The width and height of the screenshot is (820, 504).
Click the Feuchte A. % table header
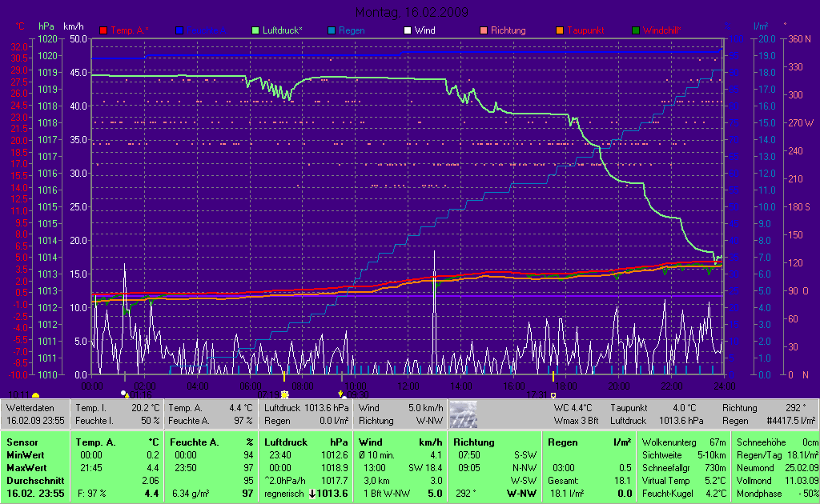coord(211,442)
